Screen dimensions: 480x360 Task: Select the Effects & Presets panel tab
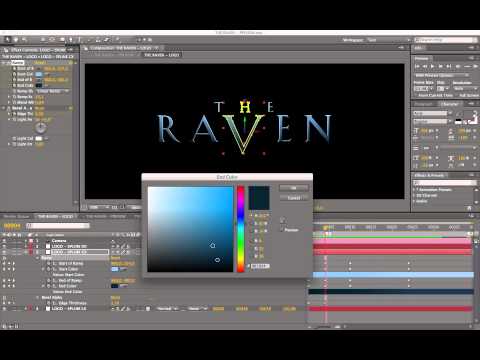pyautogui.click(x=429, y=175)
